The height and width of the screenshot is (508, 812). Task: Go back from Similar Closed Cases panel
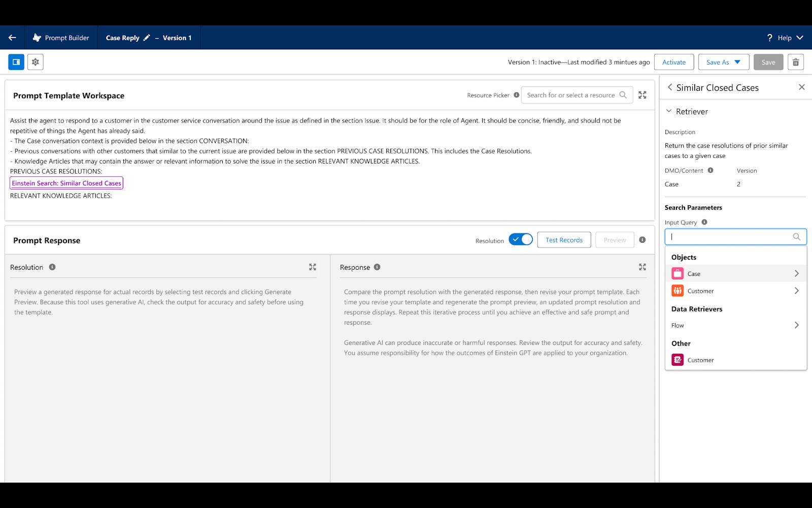click(670, 87)
